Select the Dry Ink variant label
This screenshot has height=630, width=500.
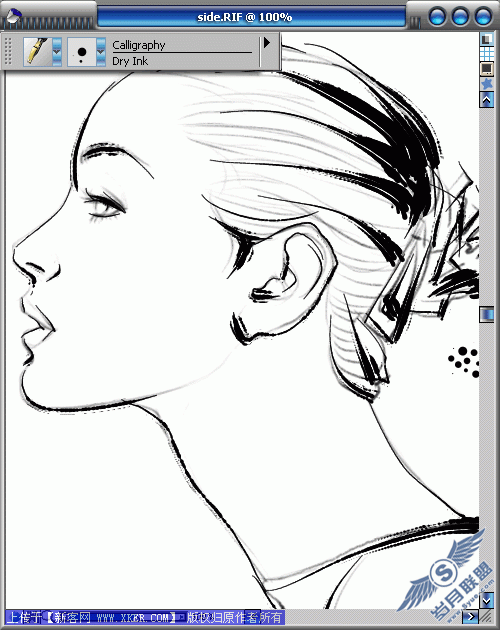pyautogui.click(x=130, y=61)
